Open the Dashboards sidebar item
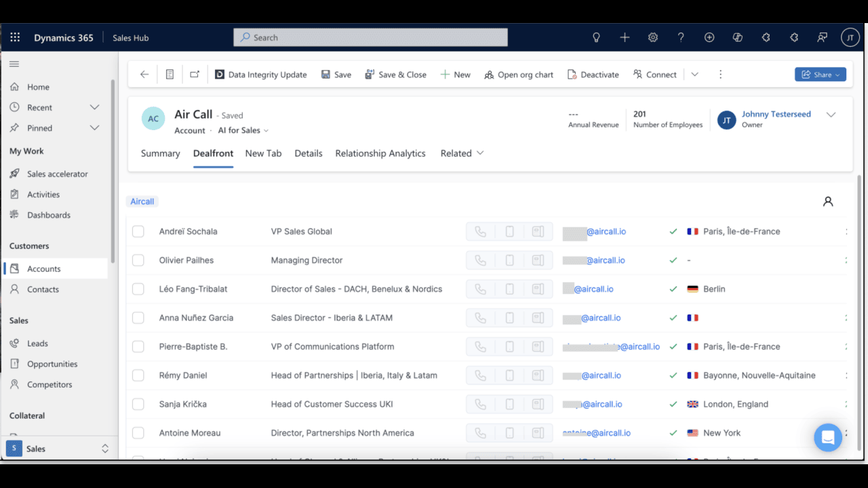Viewport: 868px width, 488px height. (49, 215)
